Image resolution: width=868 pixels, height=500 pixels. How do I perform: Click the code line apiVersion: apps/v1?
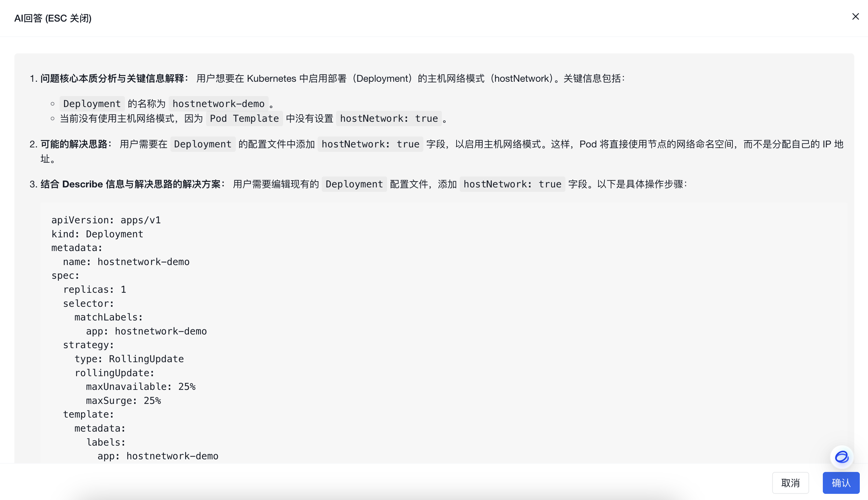[106, 220]
